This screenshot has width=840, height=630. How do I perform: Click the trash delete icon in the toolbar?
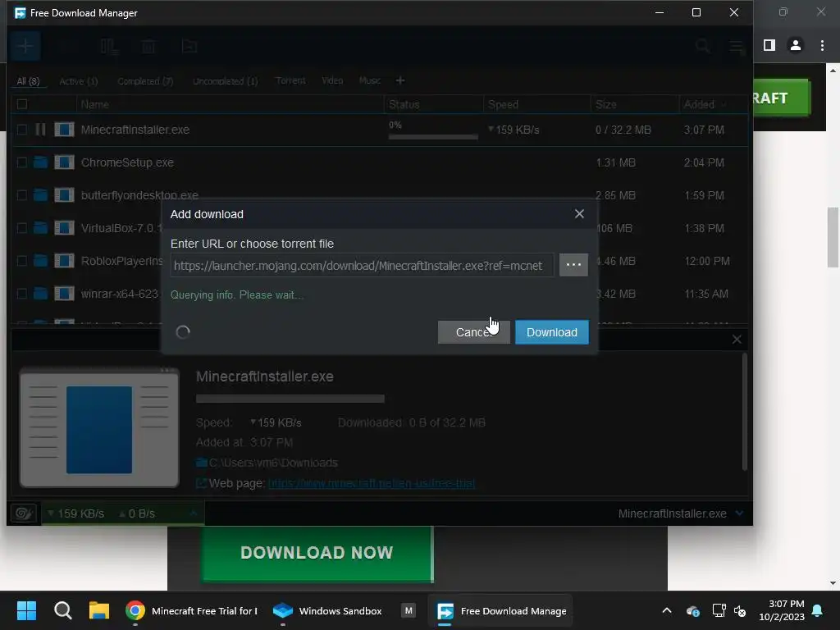point(148,47)
